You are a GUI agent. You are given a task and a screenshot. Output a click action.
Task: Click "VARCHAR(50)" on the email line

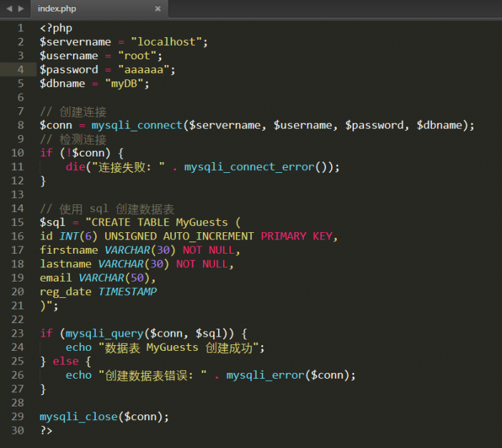[x=114, y=278]
